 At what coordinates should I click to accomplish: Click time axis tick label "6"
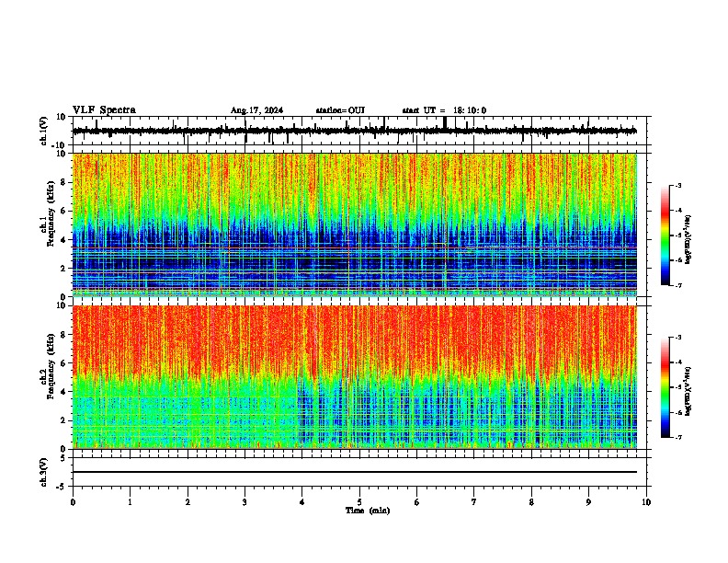pos(417,502)
